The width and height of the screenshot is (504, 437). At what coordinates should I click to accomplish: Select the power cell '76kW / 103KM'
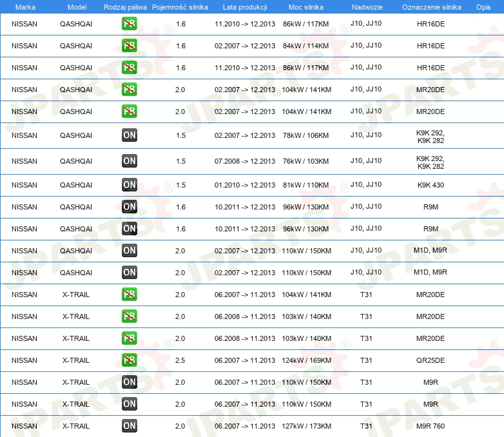click(305, 161)
